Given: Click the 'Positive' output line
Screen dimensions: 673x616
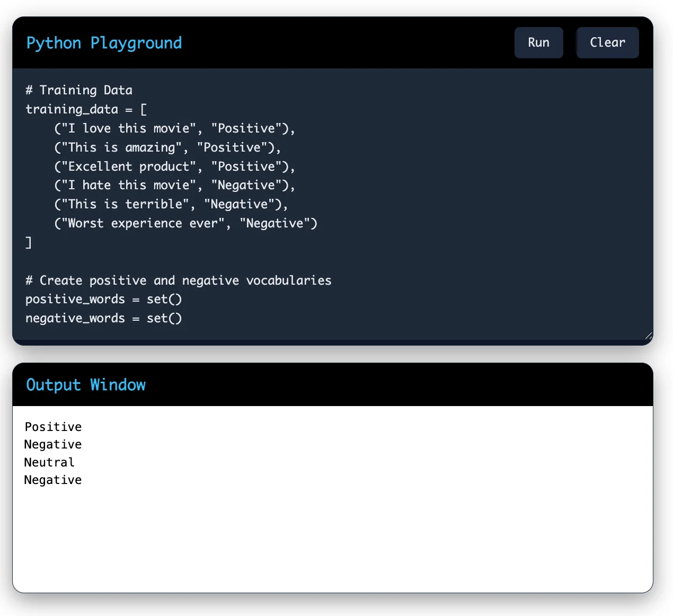Looking at the screenshot, I should 53,427.
